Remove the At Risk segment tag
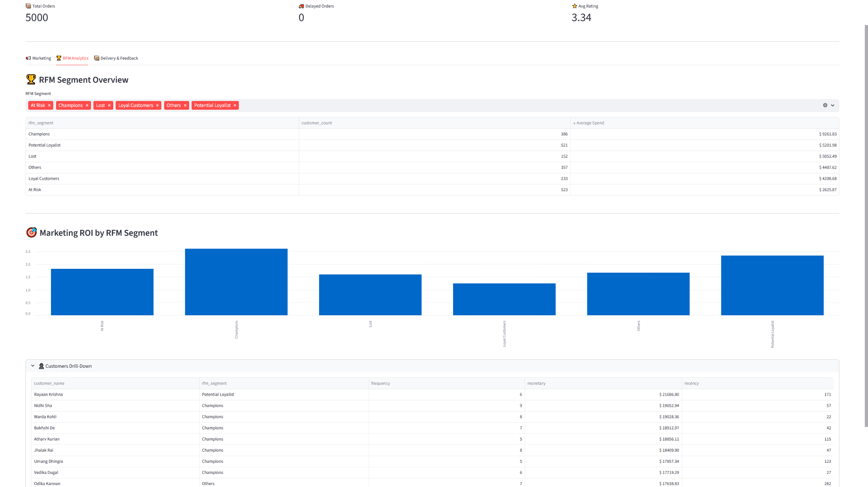Screen dimensions: 868x487 tap(49, 105)
